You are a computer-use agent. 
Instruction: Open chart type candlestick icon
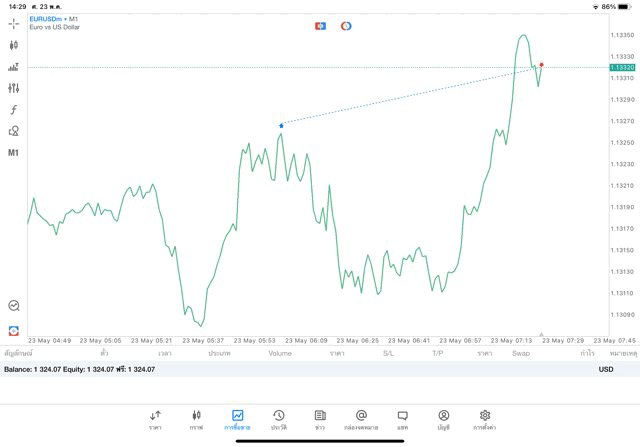(x=13, y=45)
